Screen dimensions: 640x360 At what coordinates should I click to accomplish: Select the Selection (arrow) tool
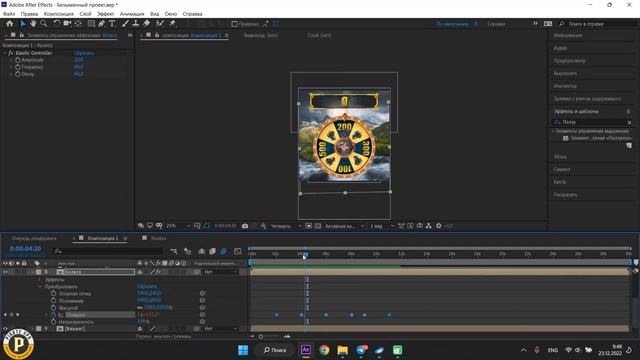23,24
